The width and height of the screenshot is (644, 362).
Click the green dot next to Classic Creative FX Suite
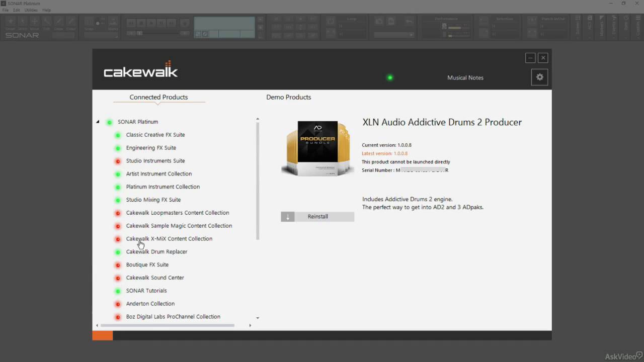click(118, 135)
